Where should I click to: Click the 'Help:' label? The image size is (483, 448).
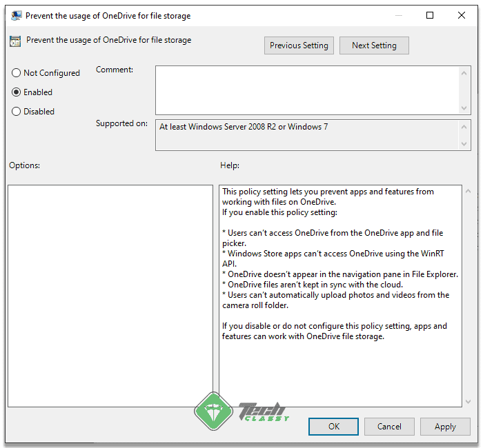[x=230, y=165]
